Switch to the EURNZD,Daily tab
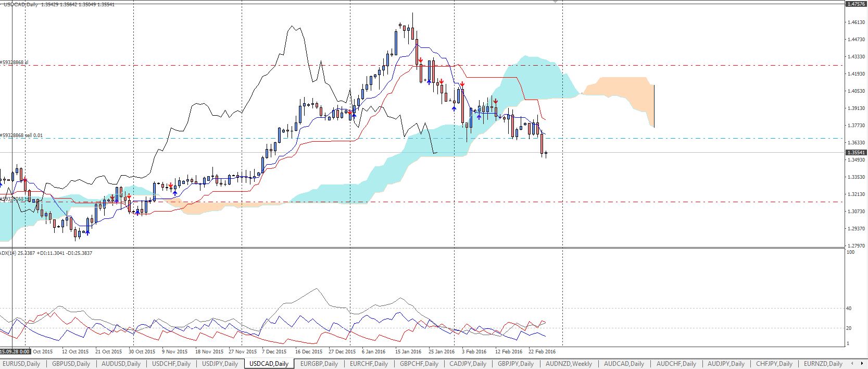The height and width of the screenshot is (369, 868). (x=823, y=363)
